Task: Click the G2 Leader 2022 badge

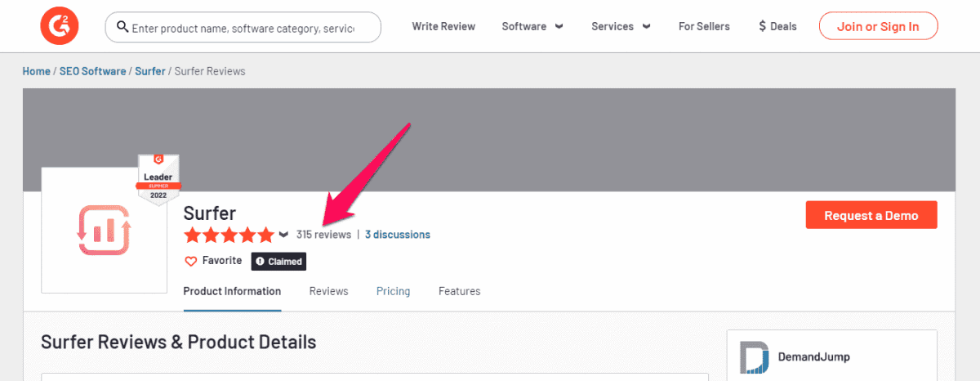Action: [158, 180]
